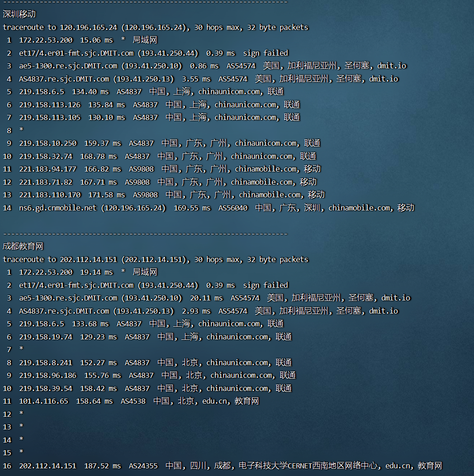
Task: Click the 成都教育网 section heading
Action: [x=23, y=246]
